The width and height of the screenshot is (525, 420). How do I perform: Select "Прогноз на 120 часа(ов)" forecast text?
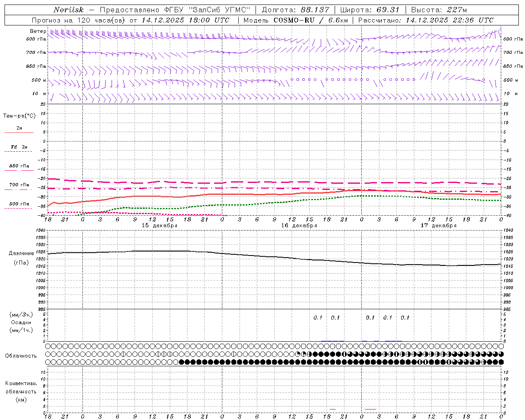point(79,20)
